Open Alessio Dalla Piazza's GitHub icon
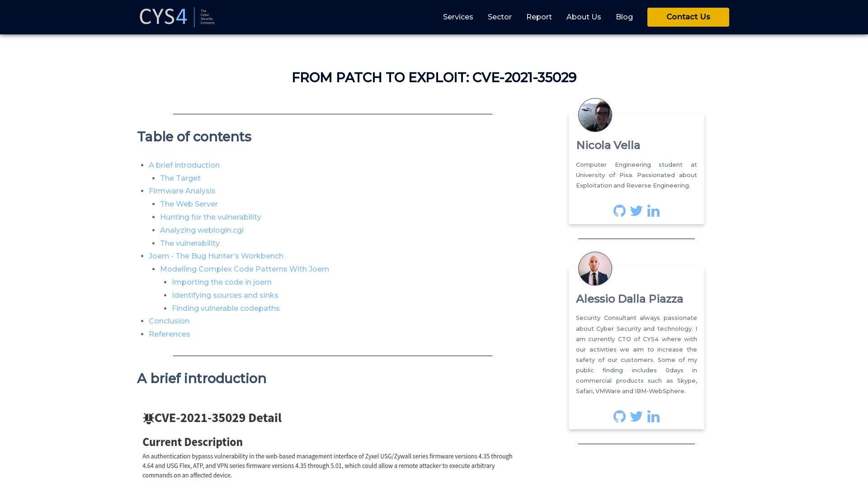 (619, 417)
